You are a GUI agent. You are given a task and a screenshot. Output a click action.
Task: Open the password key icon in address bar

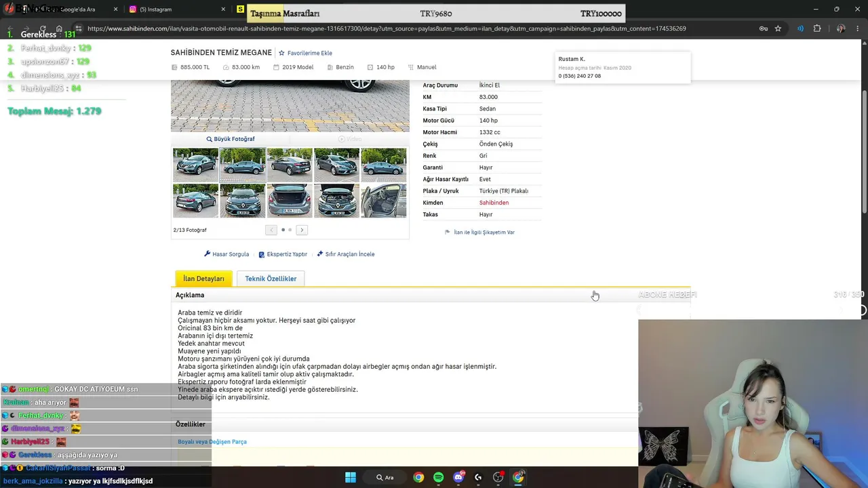click(763, 28)
